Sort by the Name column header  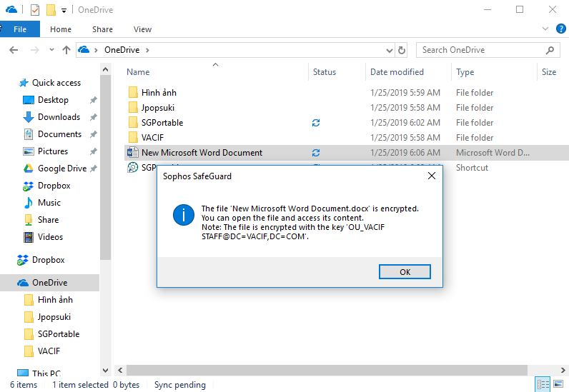(138, 72)
